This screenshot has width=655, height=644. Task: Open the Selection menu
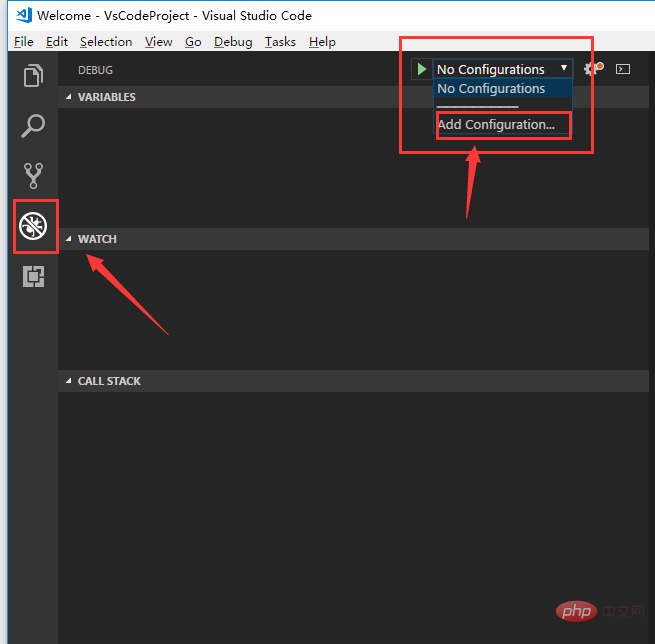tap(106, 42)
